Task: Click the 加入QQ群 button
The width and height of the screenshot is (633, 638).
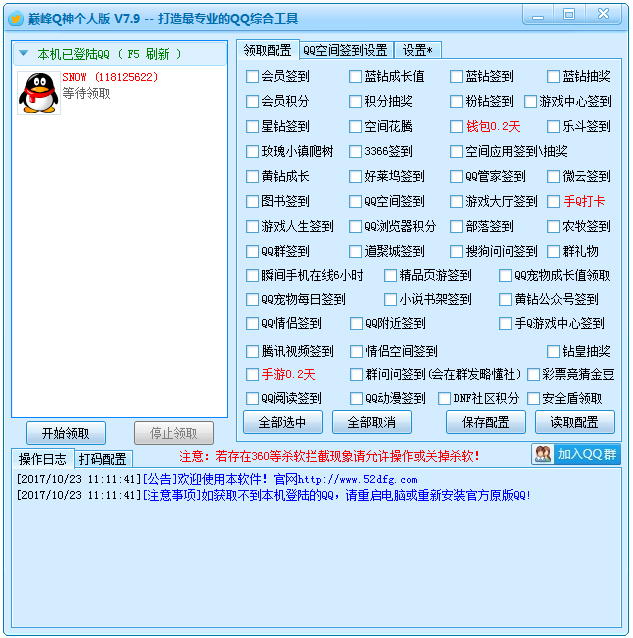Action: tap(576, 454)
